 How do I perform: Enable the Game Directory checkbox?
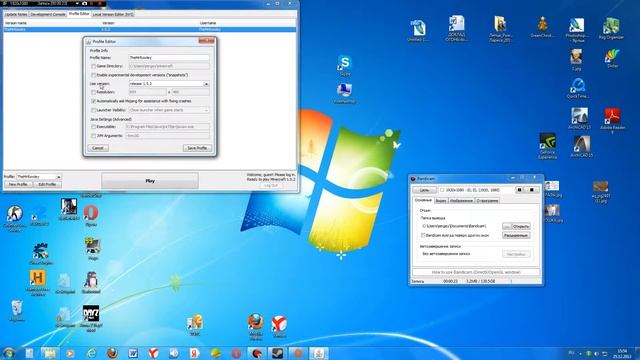pos(93,66)
